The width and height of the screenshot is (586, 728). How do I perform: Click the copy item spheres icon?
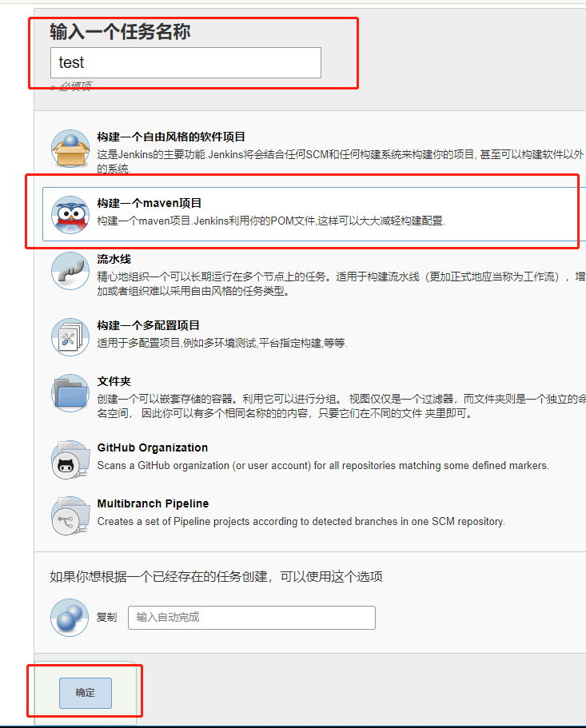[70, 618]
